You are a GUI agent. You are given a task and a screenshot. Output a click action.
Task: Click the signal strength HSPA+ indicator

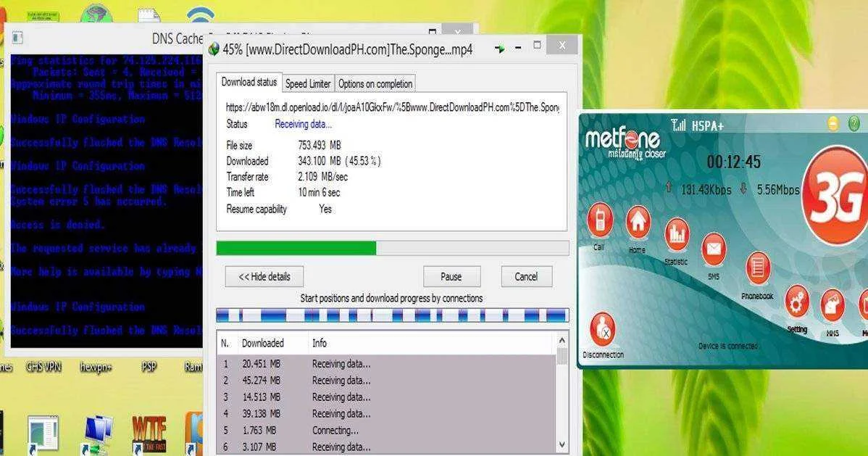coord(697,125)
